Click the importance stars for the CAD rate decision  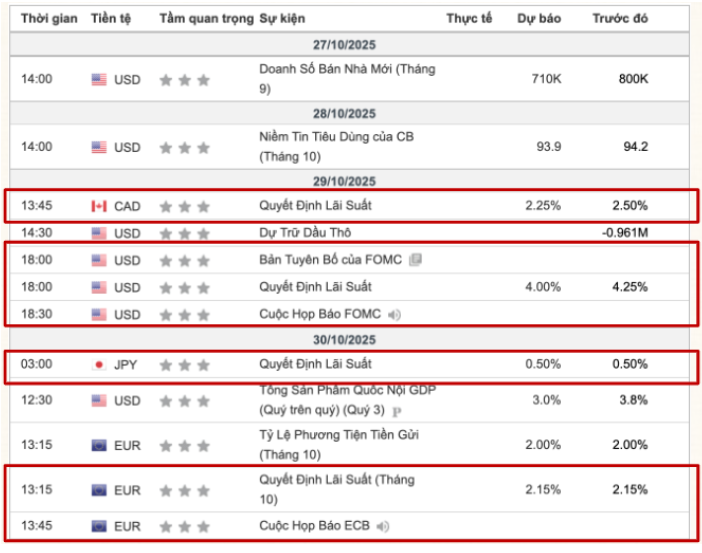tap(184, 207)
